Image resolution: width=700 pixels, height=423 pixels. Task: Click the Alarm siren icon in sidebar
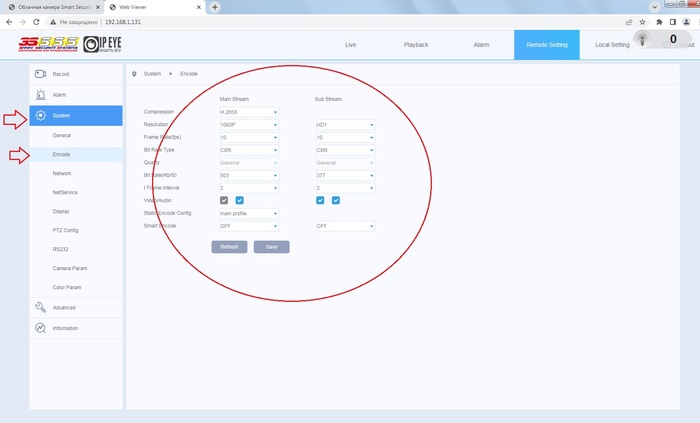[40, 94]
